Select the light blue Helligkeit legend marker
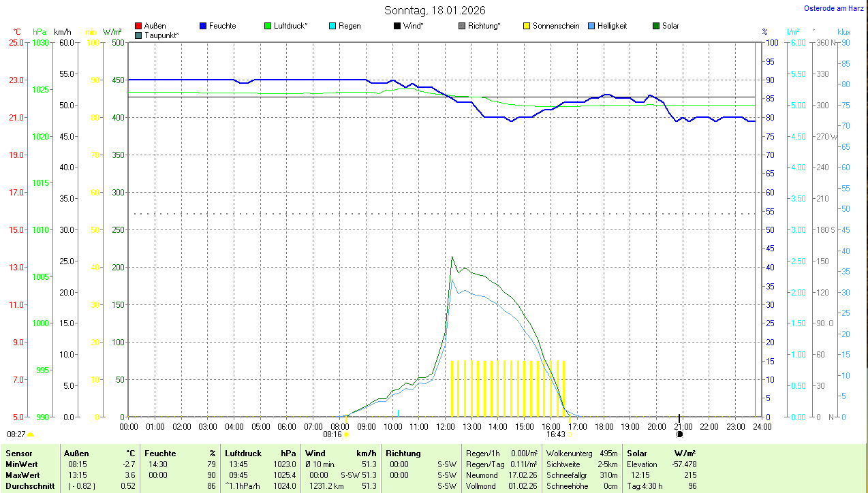 591,26
